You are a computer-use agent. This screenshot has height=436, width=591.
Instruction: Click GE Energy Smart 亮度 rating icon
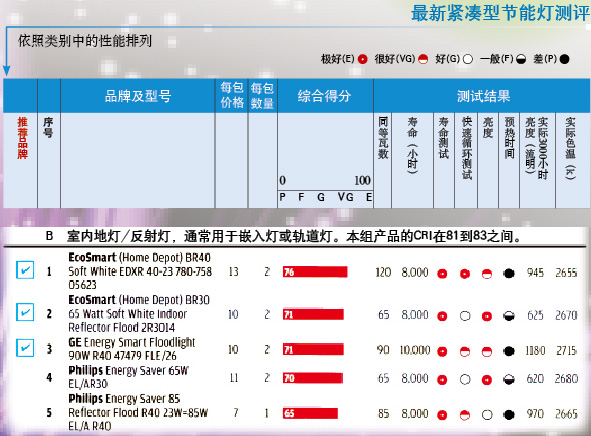pos(487,352)
